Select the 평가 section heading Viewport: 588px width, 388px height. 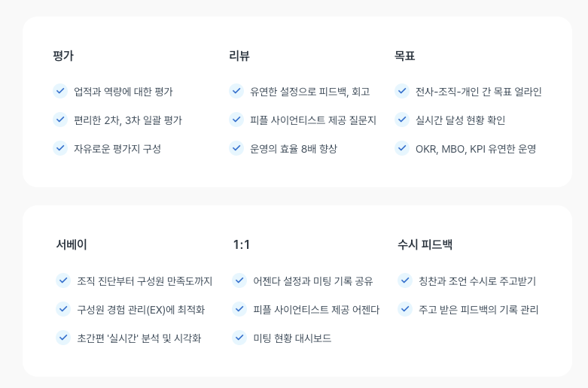point(63,56)
